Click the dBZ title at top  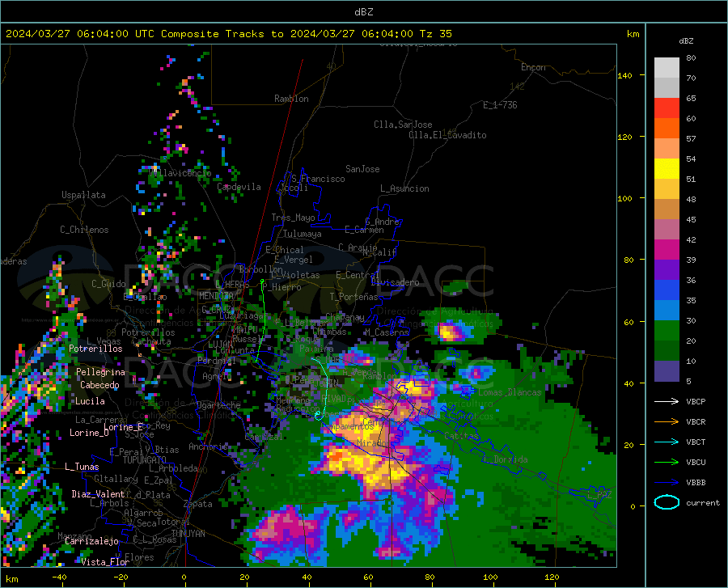coord(363,12)
